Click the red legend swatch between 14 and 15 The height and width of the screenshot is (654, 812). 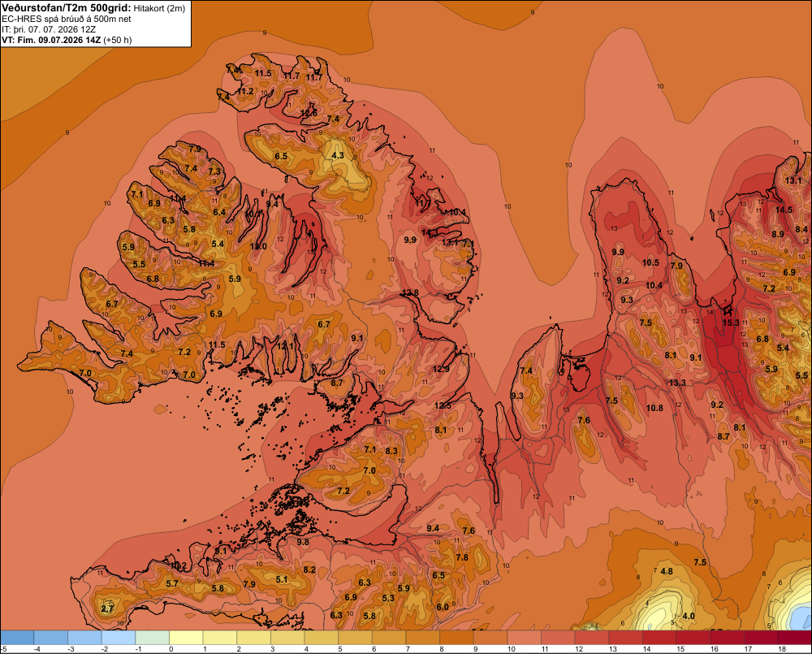(659, 638)
